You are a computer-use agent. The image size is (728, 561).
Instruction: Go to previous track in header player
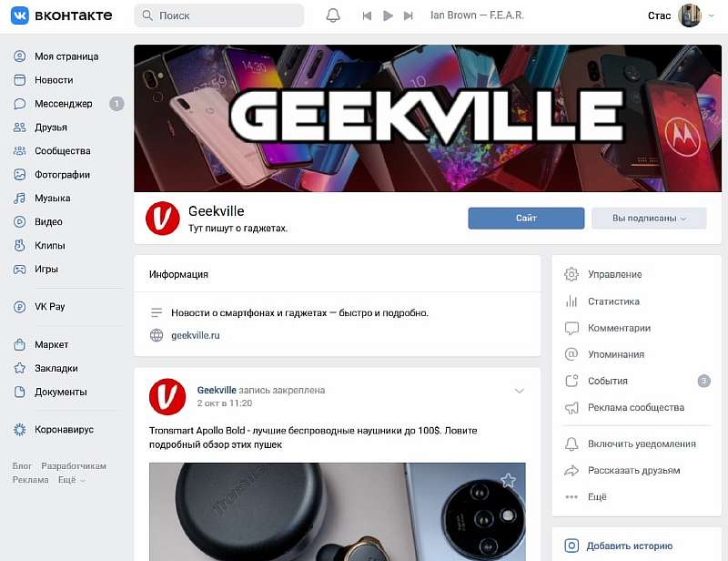(x=367, y=15)
